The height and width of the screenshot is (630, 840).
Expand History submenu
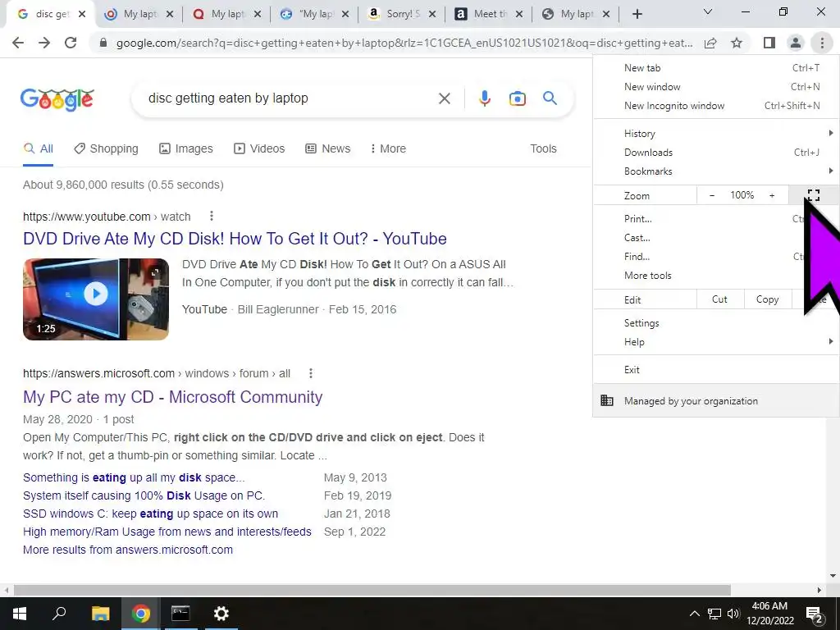716,134
